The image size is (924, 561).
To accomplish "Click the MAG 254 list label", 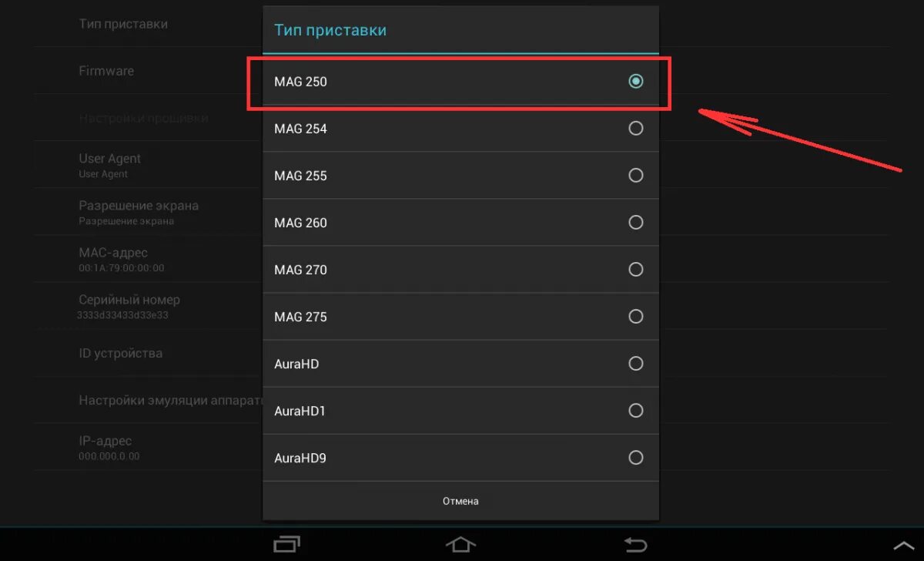I will tap(300, 129).
